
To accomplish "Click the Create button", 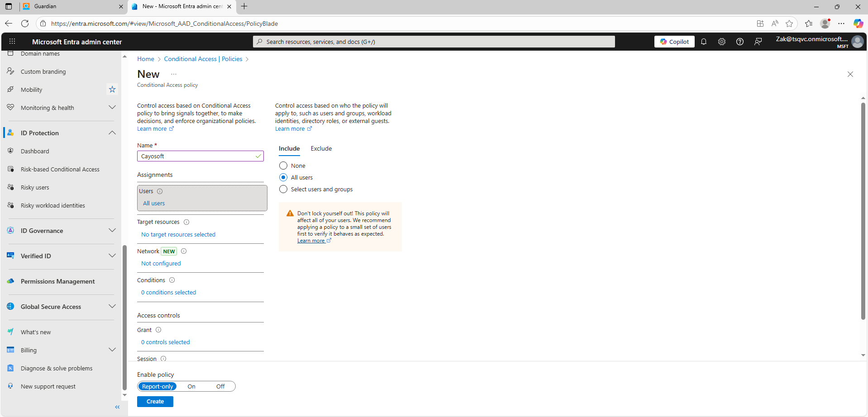I will (x=155, y=402).
